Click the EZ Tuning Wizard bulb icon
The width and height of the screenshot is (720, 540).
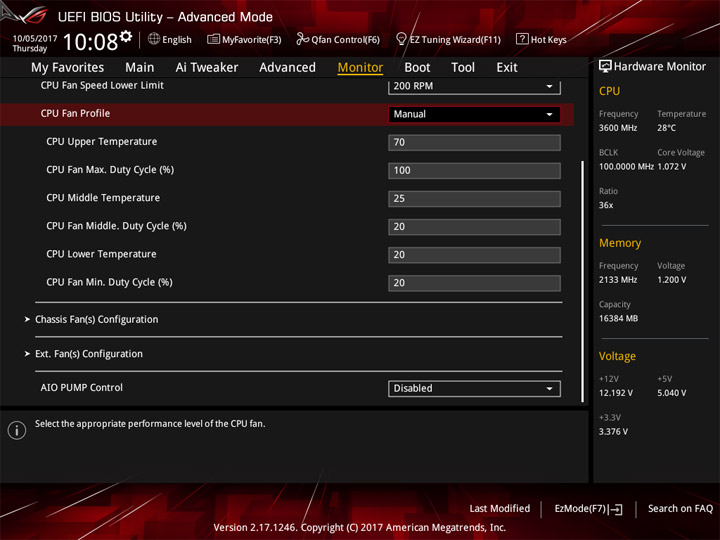point(401,39)
